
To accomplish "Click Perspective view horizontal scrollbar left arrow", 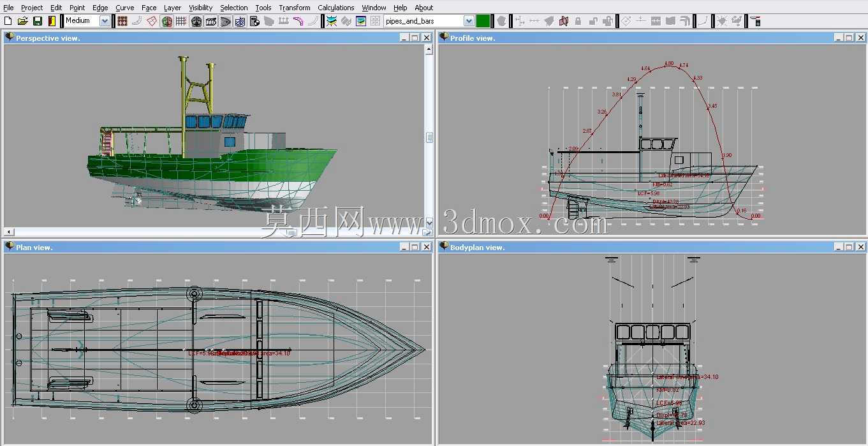I will (x=8, y=232).
